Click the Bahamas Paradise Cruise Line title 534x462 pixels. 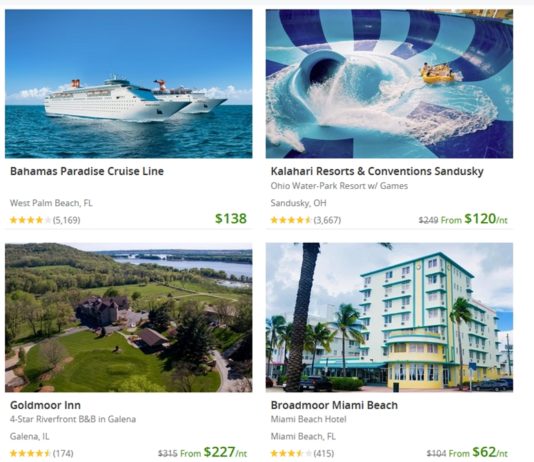pos(87,171)
